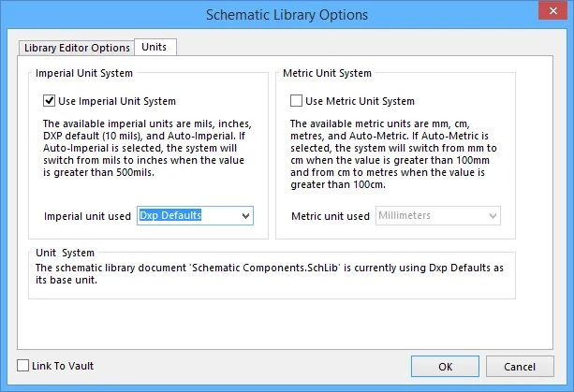This screenshot has height=392, width=574.
Task: Enable Use Metric Unit System checkbox
Action: point(296,100)
